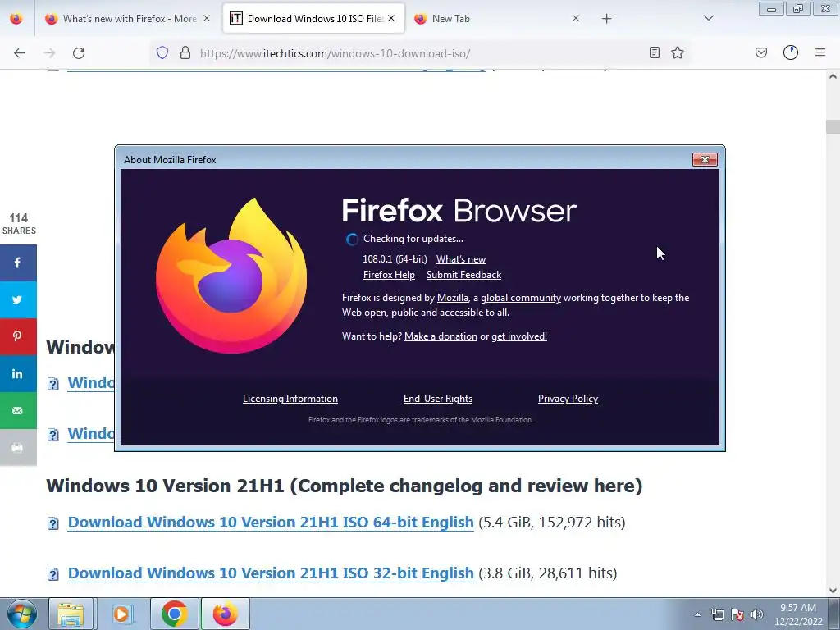Toggle reader view icon in address bar
The height and width of the screenshot is (630, 840).
pos(654,52)
